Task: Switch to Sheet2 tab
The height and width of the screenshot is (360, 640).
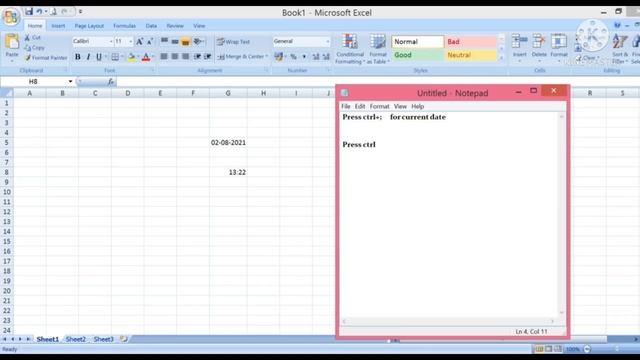Action: click(76, 339)
